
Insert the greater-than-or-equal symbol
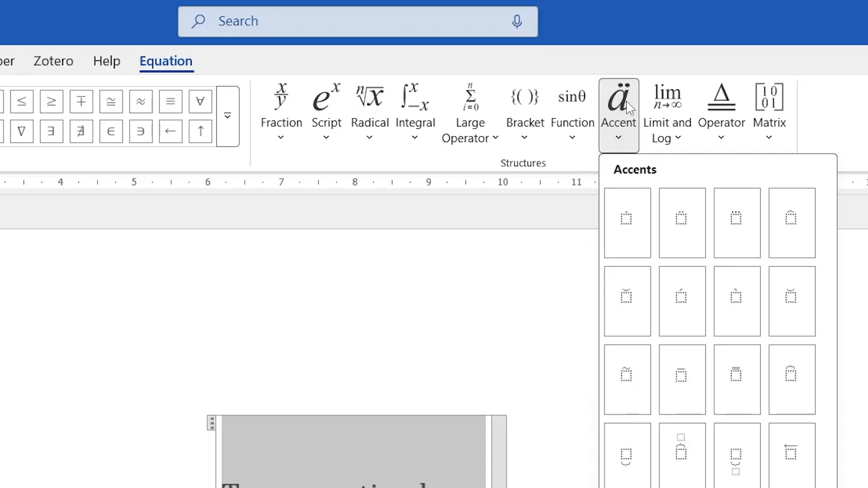pyautogui.click(x=51, y=102)
